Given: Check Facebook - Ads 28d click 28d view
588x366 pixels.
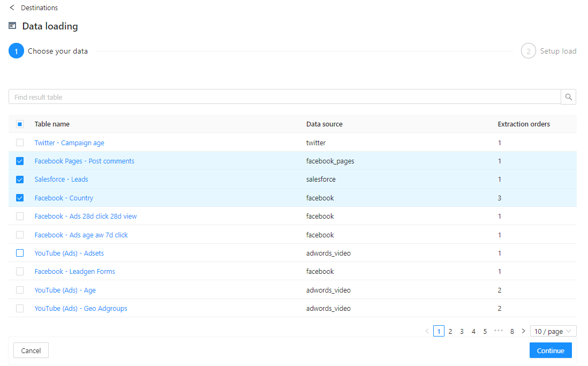Looking at the screenshot, I should click(20, 216).
